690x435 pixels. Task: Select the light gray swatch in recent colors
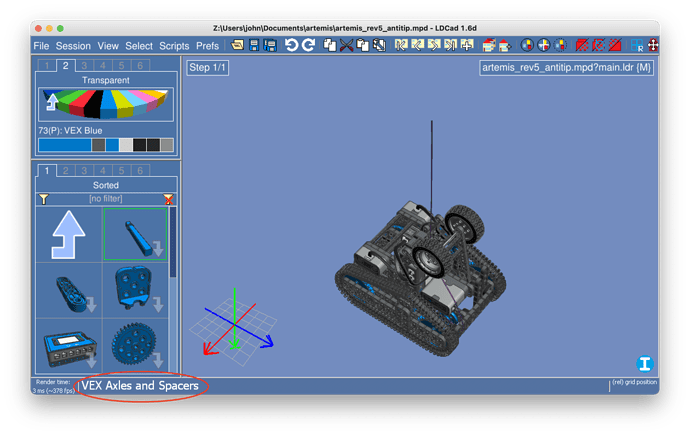pos(126,145)
